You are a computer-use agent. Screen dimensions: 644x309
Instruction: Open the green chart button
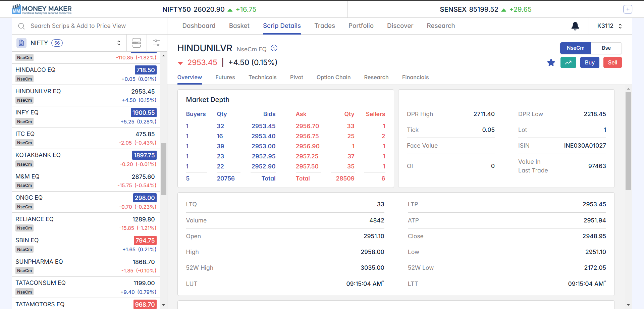[x=568, y=62]
